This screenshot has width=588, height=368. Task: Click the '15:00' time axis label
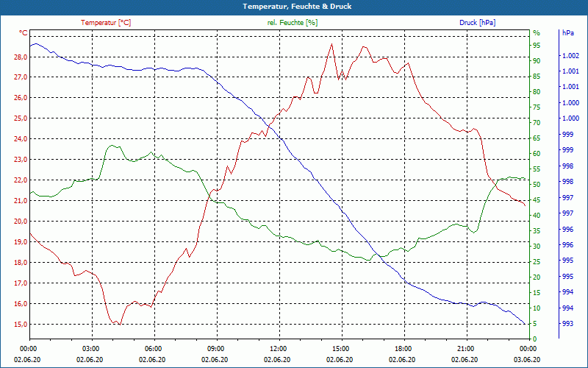coord(340,348)
